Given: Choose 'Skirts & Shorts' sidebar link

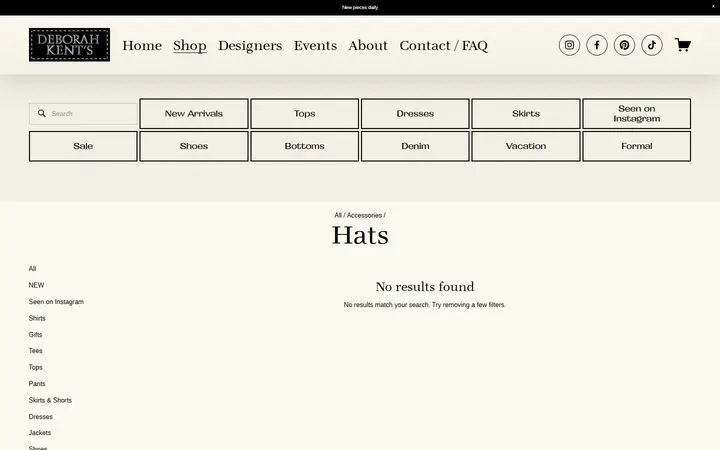Looking at the screenshot, I should pos(50,400).
